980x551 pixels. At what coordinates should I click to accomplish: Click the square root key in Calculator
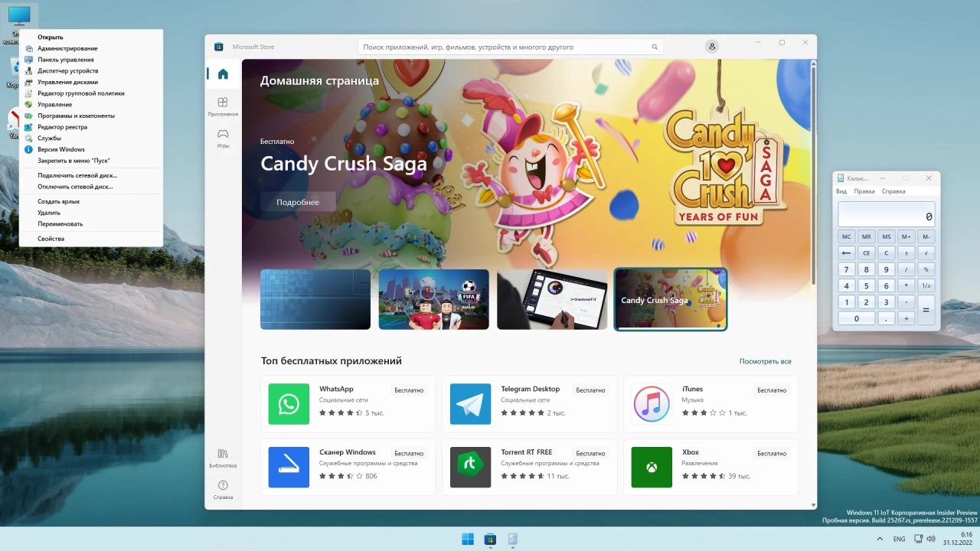[x=926, y=253]
